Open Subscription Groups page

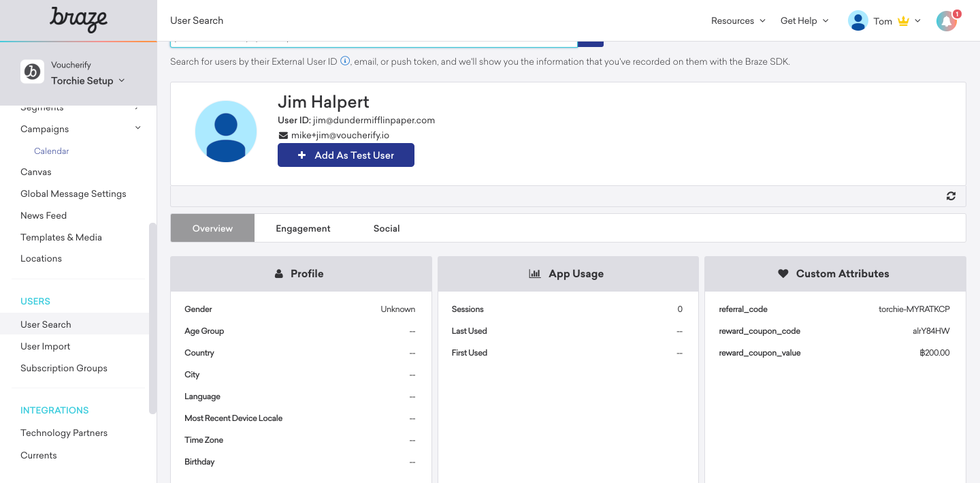(64, 369)
